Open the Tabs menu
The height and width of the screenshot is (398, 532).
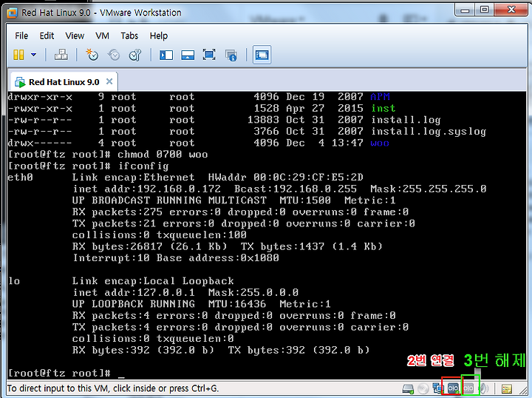(x=129, y=36)
